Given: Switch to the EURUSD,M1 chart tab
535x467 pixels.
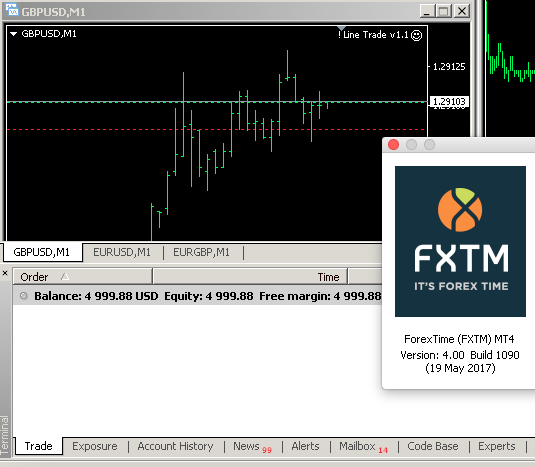Looking at the screenshot, I should [122, 252].
